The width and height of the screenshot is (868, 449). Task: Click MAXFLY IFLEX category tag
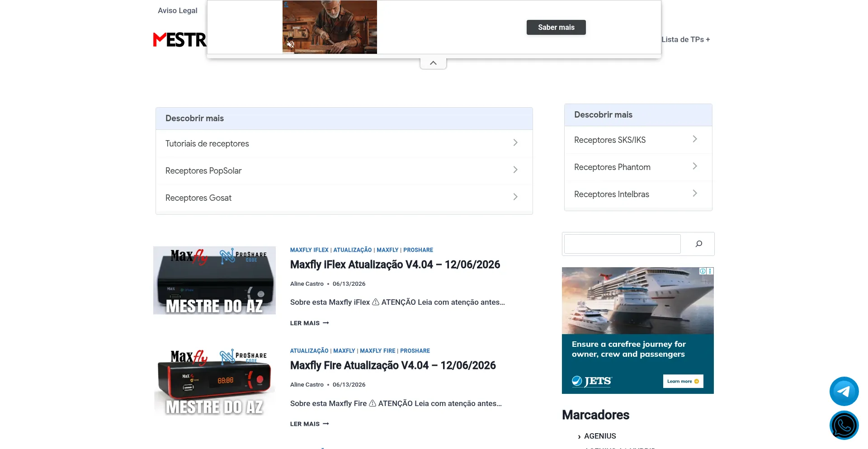pyautogui.click(x=309, y=250)
